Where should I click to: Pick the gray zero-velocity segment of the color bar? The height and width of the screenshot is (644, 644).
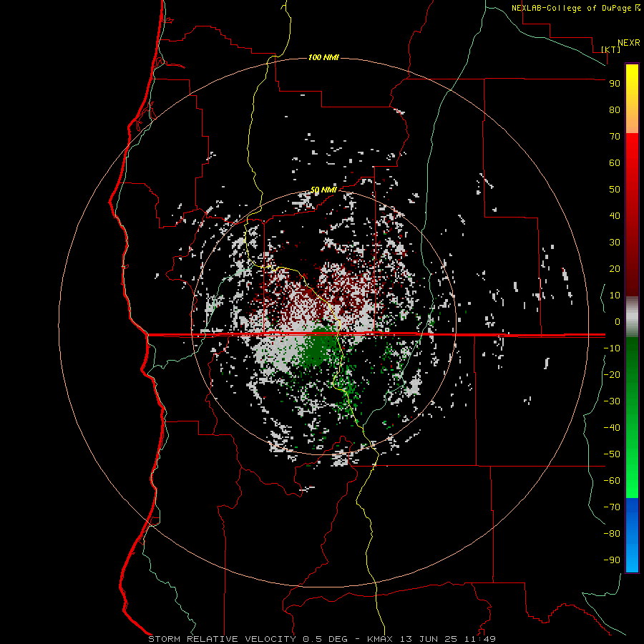click(x=632, y=317)
